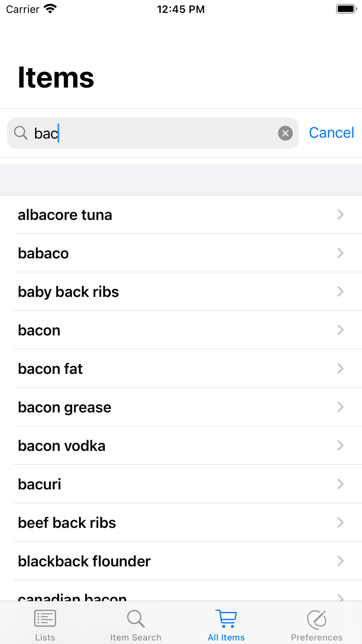
Task: Cancel the search
Action: [331, 133]
